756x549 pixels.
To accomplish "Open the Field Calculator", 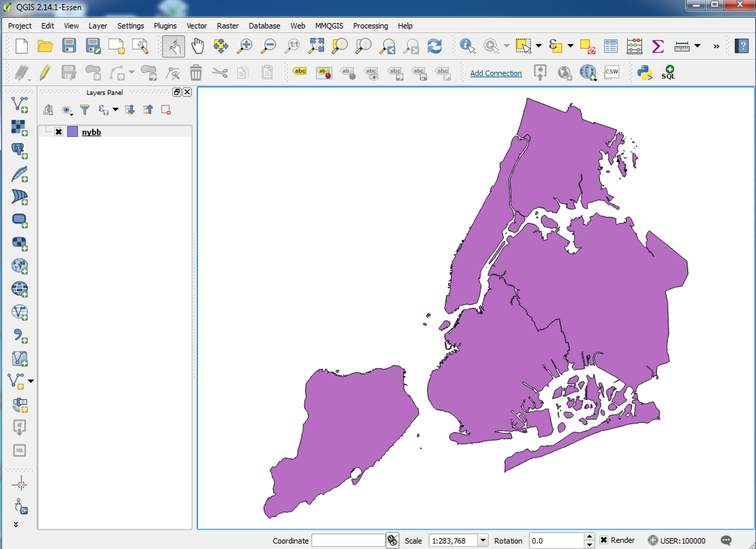I will [x=635, y=46].
